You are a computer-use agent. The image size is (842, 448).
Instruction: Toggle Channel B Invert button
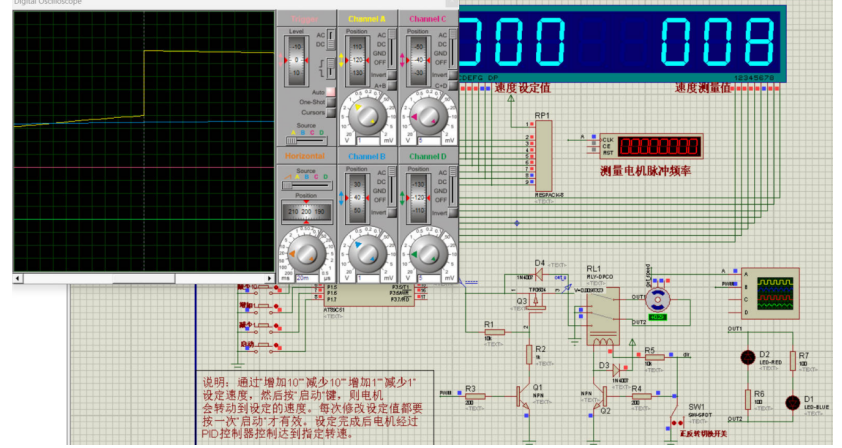point(392,213)
